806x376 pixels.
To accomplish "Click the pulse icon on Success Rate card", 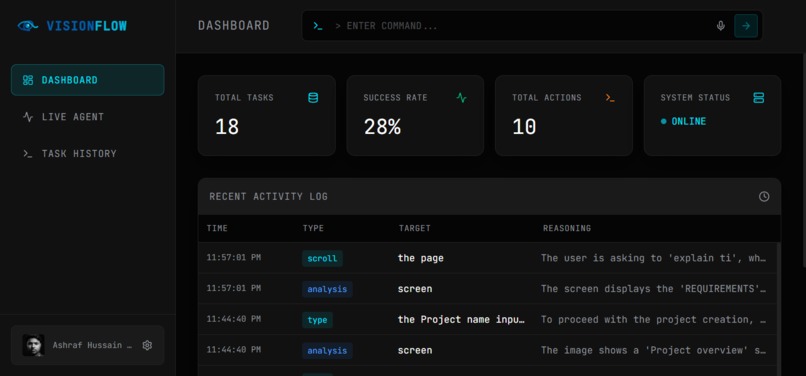I will coord(462,97).
